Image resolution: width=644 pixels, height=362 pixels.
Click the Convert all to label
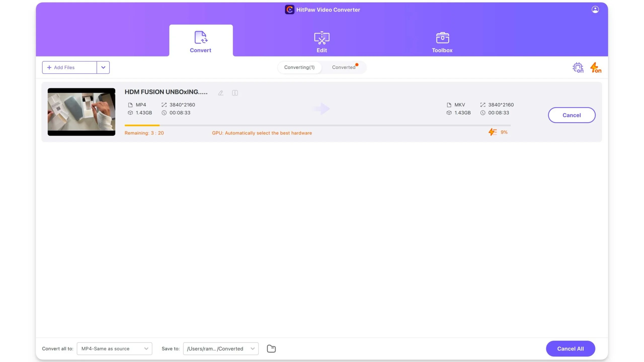(x=58, y=349)
